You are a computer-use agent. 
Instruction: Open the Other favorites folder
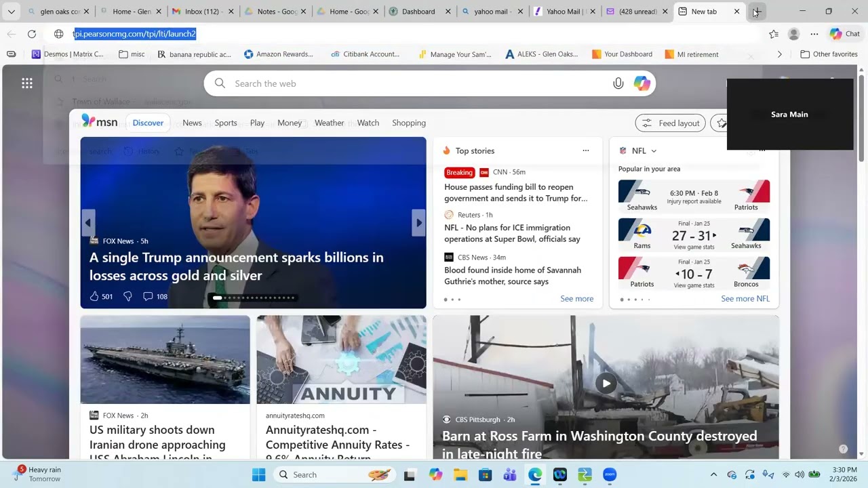pyautogui.click(x=829, y=54)
